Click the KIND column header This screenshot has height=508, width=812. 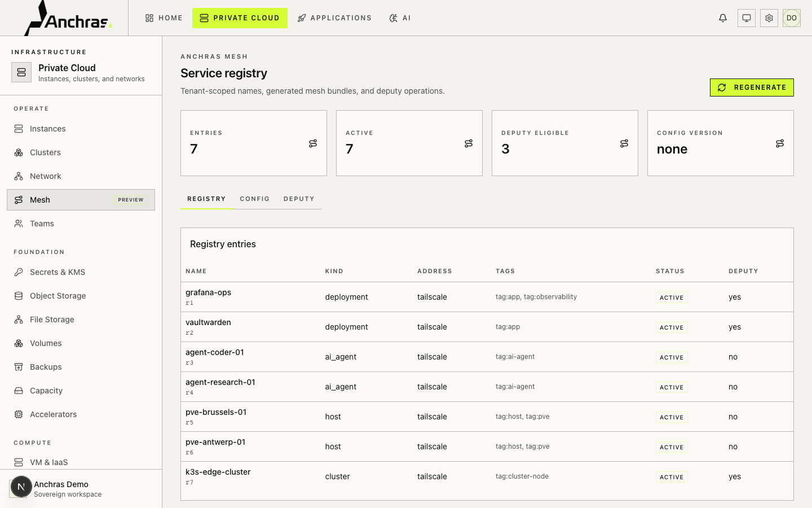[x=334, y=271]
